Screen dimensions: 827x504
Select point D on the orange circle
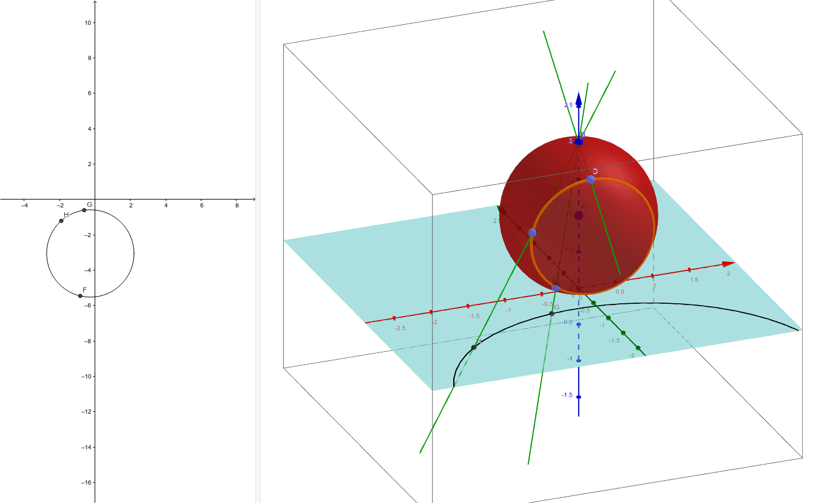click(x=591, y=180)
